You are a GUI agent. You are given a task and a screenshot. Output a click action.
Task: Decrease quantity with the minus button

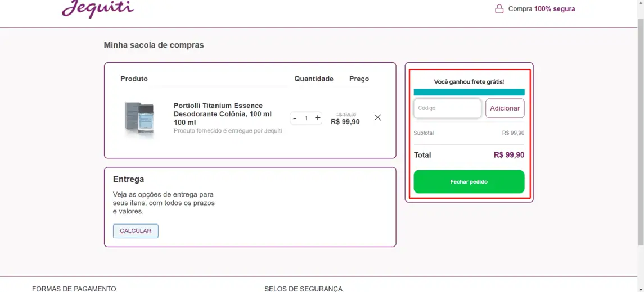click(x=295, y=118)
